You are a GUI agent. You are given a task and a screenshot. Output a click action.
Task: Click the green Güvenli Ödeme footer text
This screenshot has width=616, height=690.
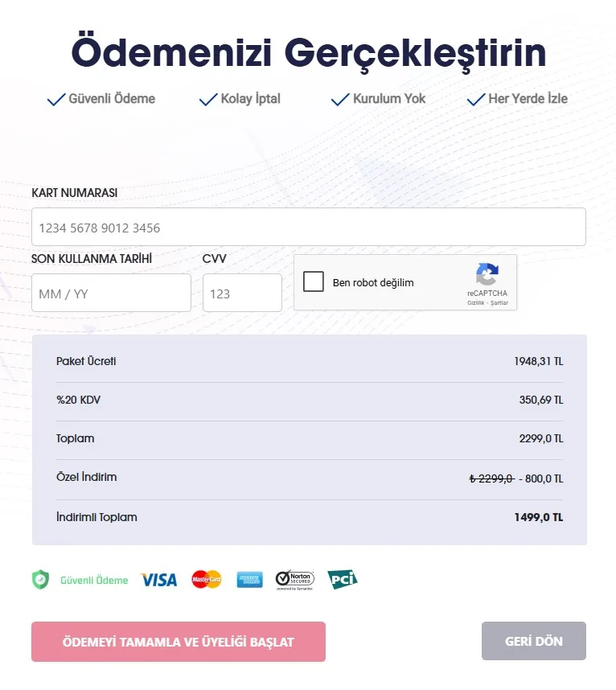[94, 581]
